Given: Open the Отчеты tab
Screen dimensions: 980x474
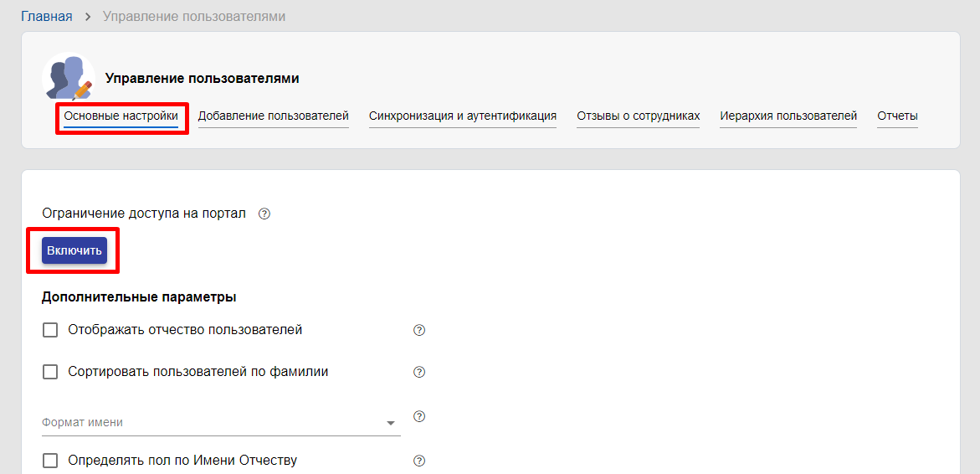Looking at the screenshot, I should [897, 116].
